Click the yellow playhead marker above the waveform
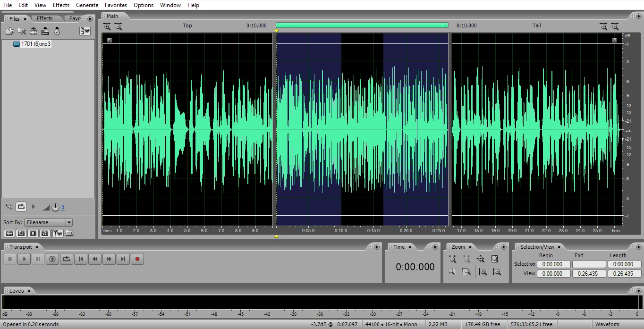The image size is (644, 329). (276, 31)
